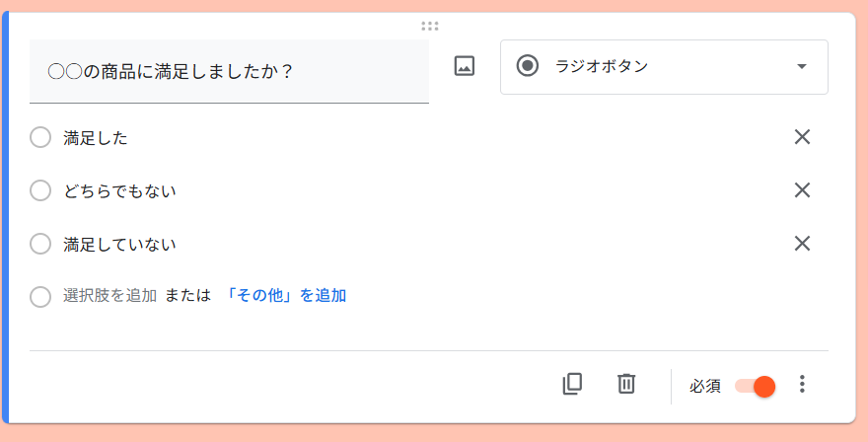Open the ラジオボタン question type dropdown
Image resolution: width=868 pixels, height=442 pixels.
tap(664, 67)
